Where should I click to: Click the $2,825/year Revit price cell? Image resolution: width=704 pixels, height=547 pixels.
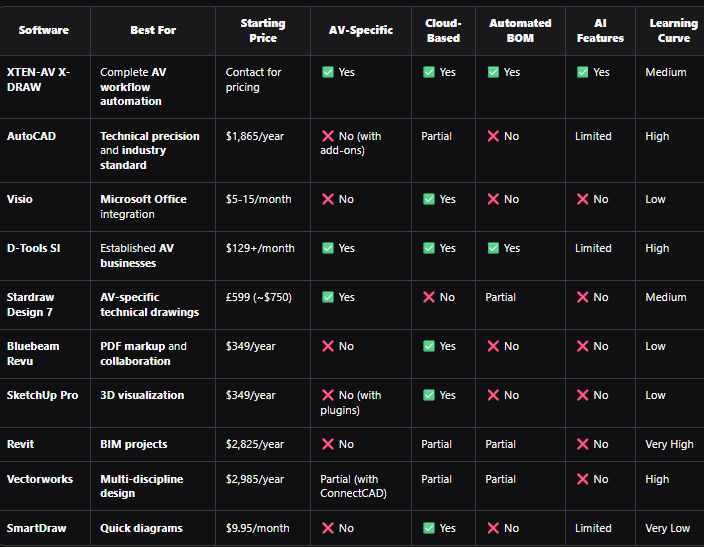tap(255, 444)
